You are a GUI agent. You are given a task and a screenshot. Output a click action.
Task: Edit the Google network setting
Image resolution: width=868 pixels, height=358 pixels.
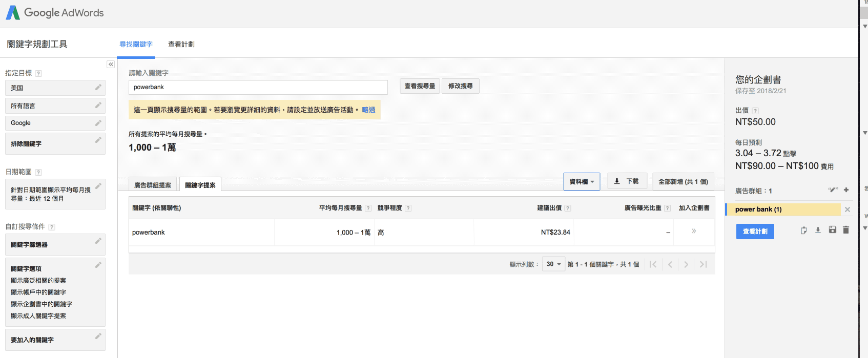point(98,123)
